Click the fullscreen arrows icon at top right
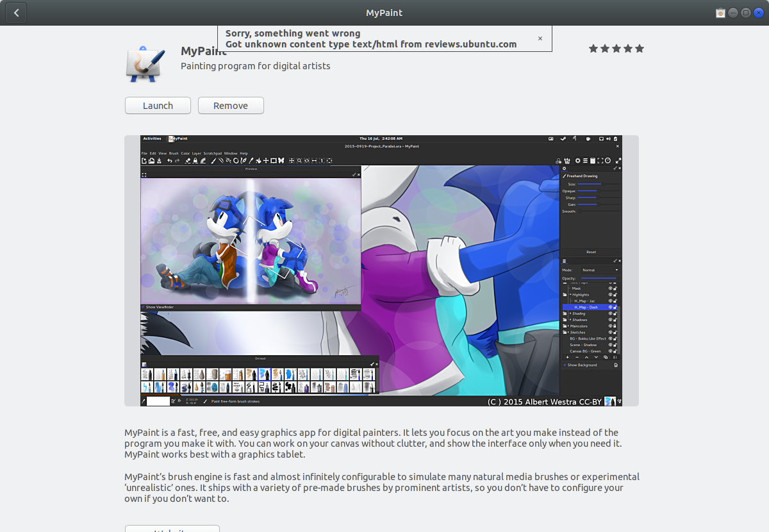 (618, 161)
